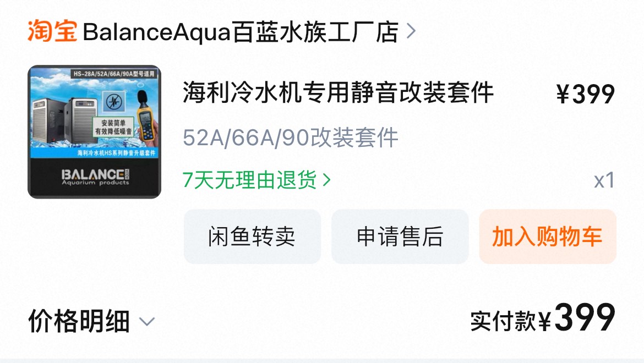
Task: Tap the 闲鱼转卖 resale button
Action: [x=252, y=237]
